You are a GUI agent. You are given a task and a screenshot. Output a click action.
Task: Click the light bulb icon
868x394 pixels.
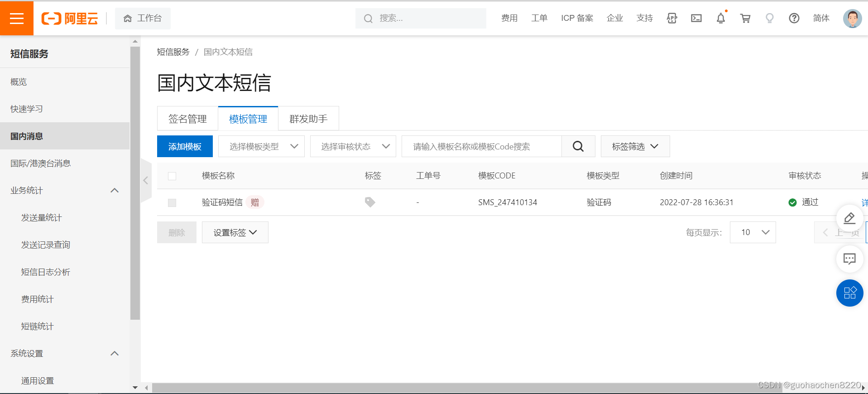(x=770, y=18)
